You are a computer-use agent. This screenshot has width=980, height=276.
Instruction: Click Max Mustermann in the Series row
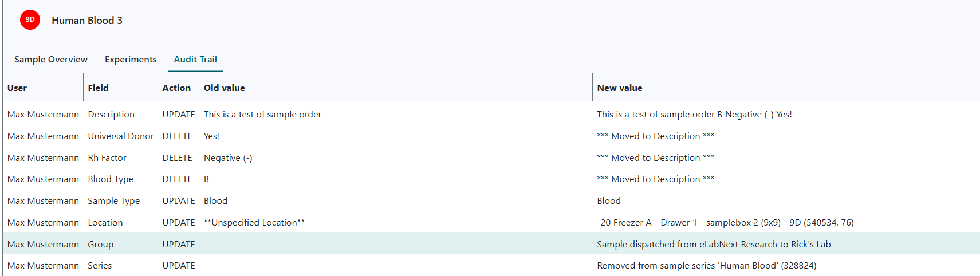coord(43,266)
